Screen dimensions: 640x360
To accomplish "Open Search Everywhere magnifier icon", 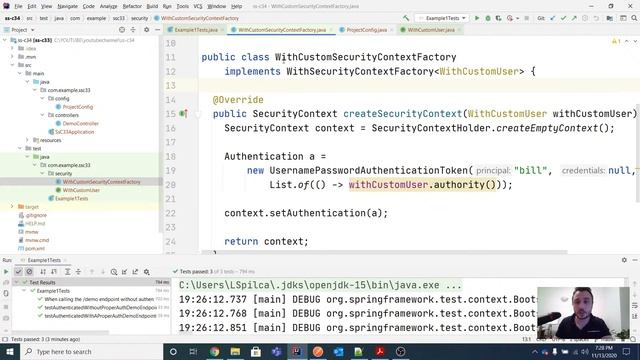I will coord(634,18).
